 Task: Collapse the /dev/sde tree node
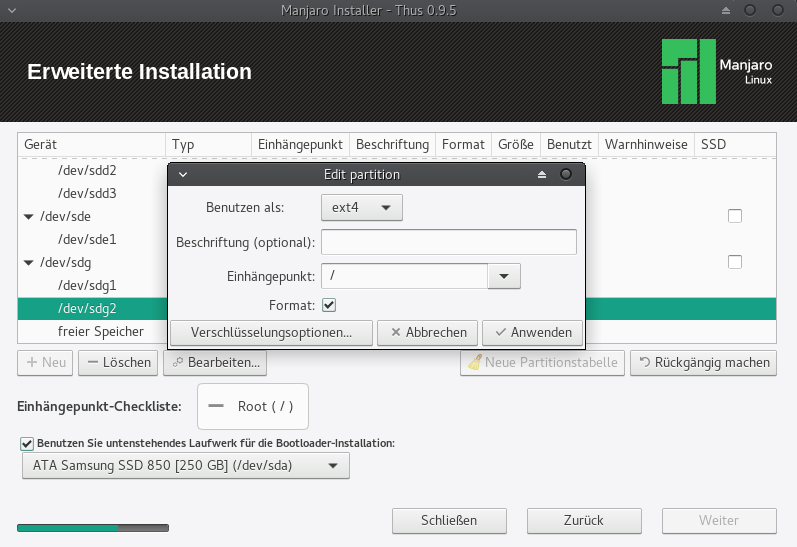pos(28,216)
